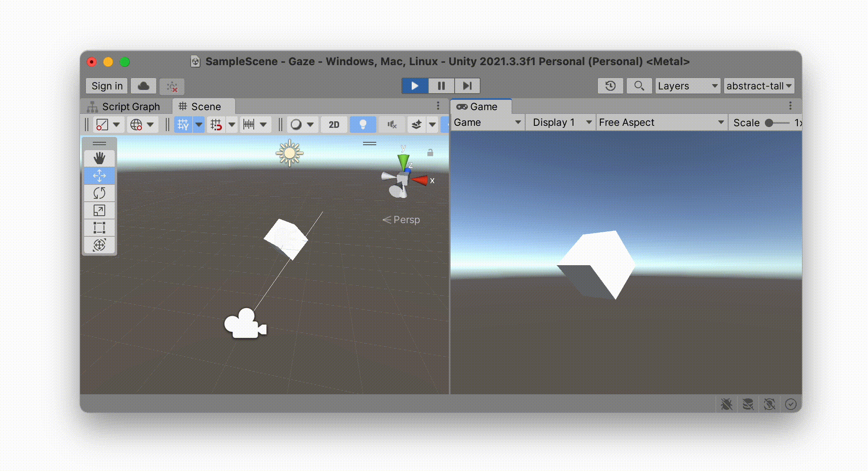Open the Free Aspect dropdown
The height and width of the screenshot is (471, 868).
click(x=661, y=122)
